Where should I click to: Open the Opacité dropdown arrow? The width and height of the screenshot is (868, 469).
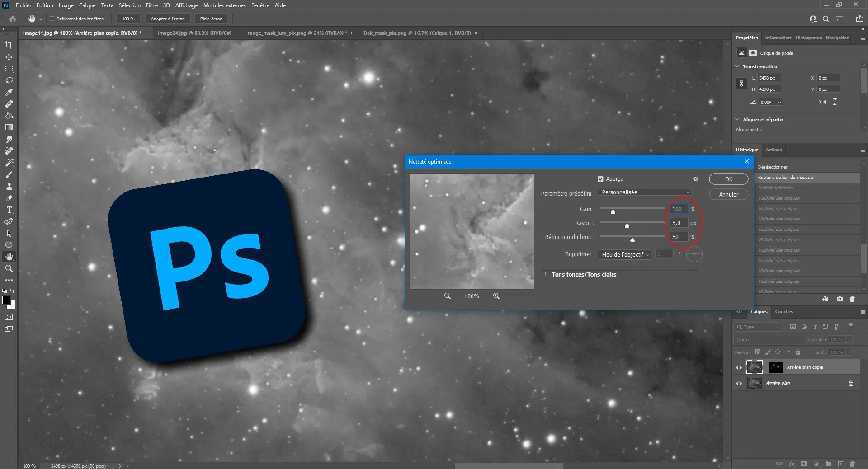coord(849,340)
